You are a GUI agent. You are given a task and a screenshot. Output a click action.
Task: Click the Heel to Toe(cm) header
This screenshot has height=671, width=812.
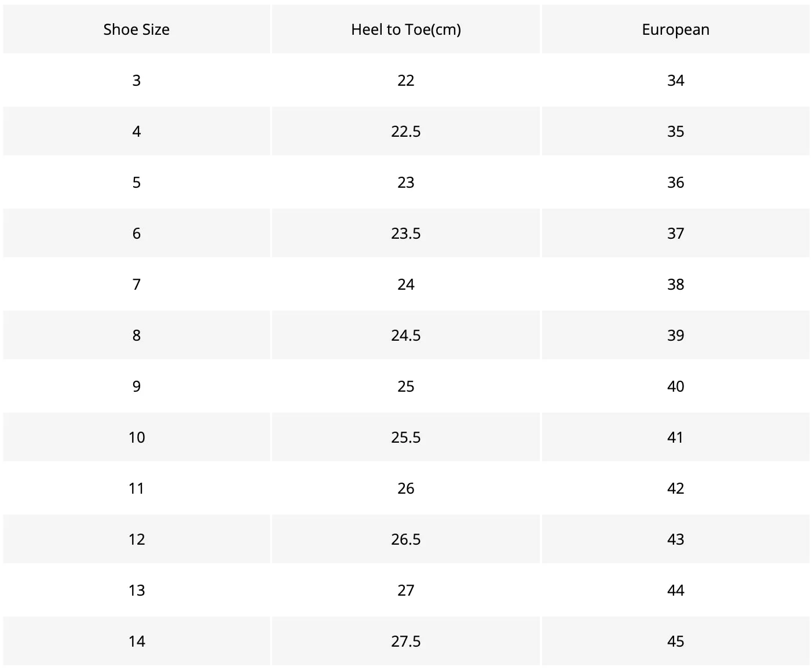tap(406, 30)
